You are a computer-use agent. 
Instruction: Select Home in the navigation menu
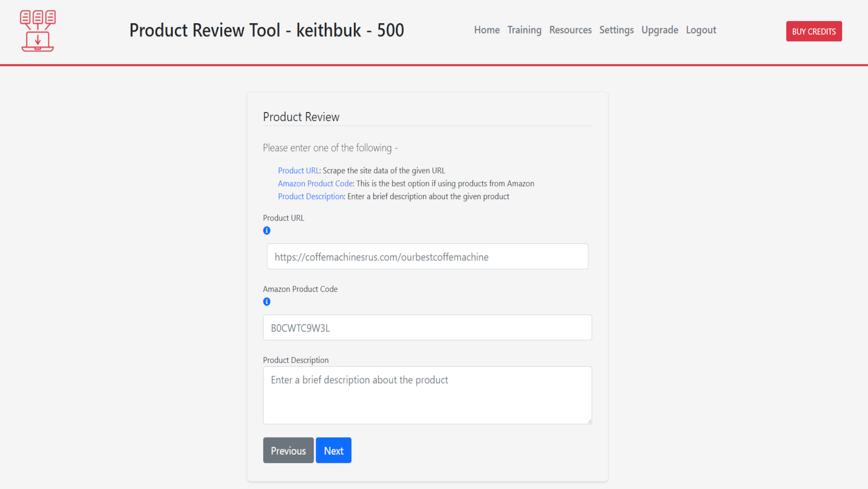[x=486, y=30]
